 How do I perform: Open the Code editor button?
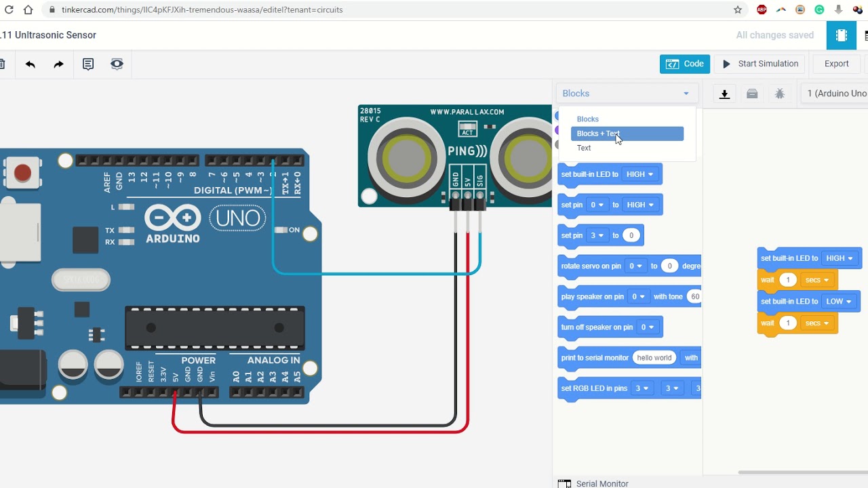(685, 64)
